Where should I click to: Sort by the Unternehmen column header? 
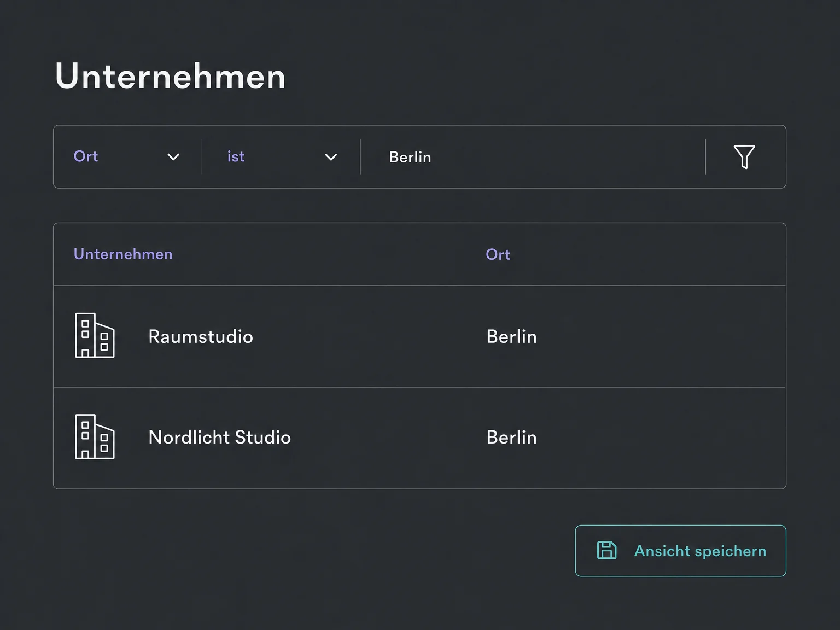pos(123,254)
